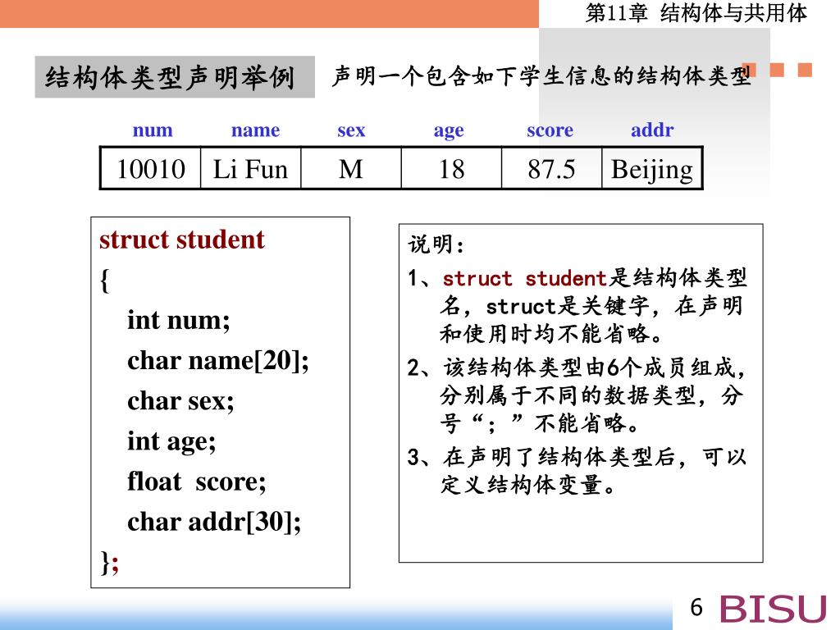Select the table cell 'Beijing'

[x=651, y=169]
